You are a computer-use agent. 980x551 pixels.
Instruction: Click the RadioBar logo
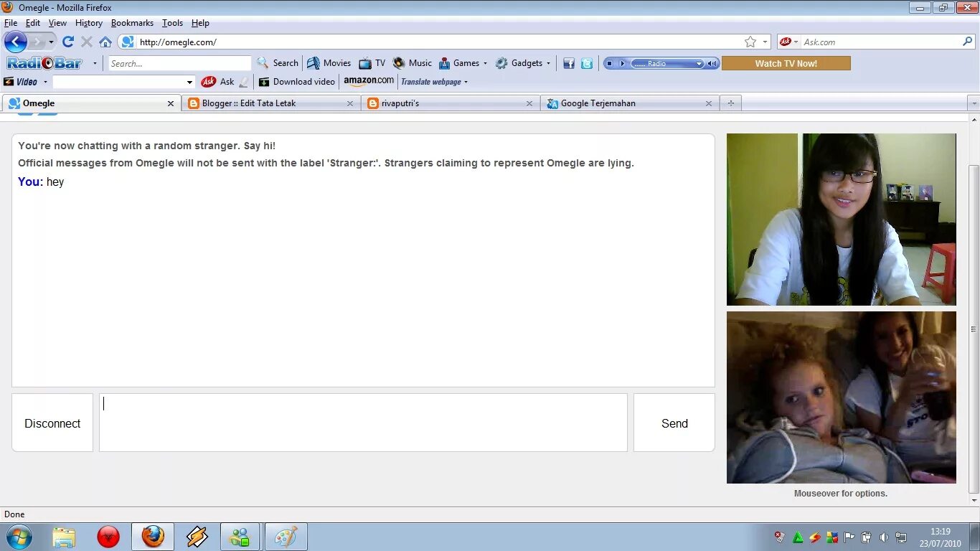44,63
